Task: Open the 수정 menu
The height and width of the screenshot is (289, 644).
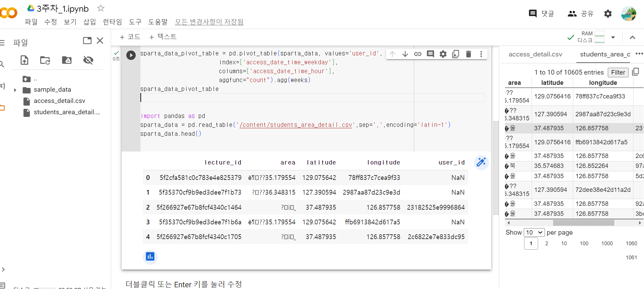Action: coord(51,22)
